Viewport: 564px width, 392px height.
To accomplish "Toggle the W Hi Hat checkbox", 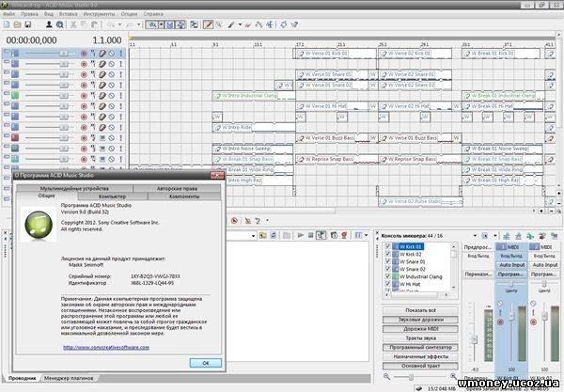I will pos(387,284).
